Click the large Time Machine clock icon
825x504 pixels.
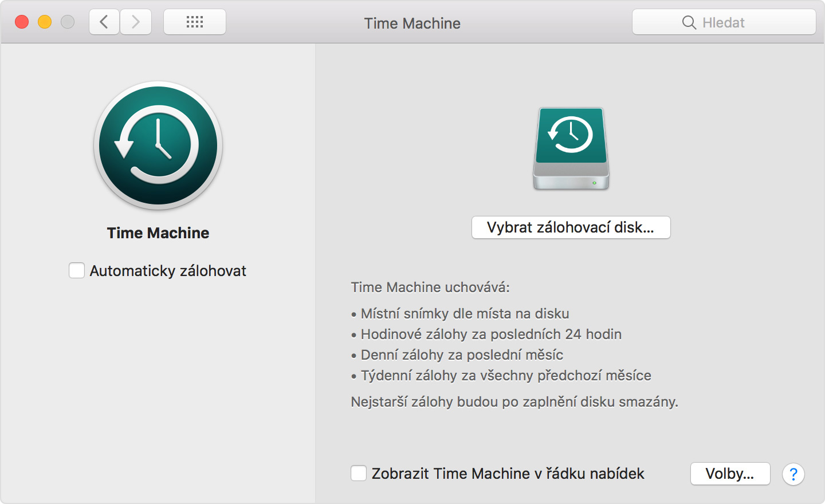158,146
